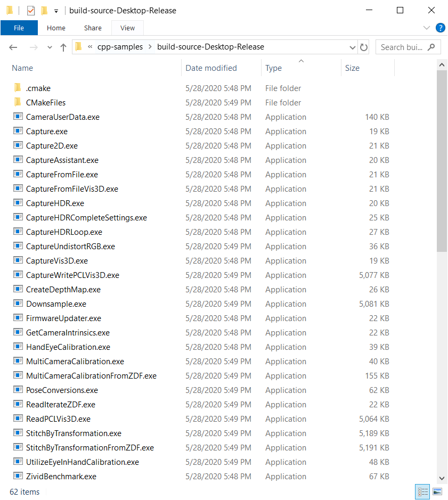This screenshot has width=448, height=500.
Task: Switch to Details view layout
Action: [423, 491]
